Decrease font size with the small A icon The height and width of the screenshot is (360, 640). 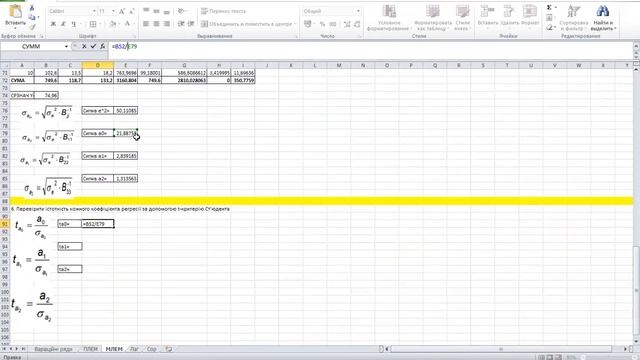pyautogui.click(x=131, y=11)
